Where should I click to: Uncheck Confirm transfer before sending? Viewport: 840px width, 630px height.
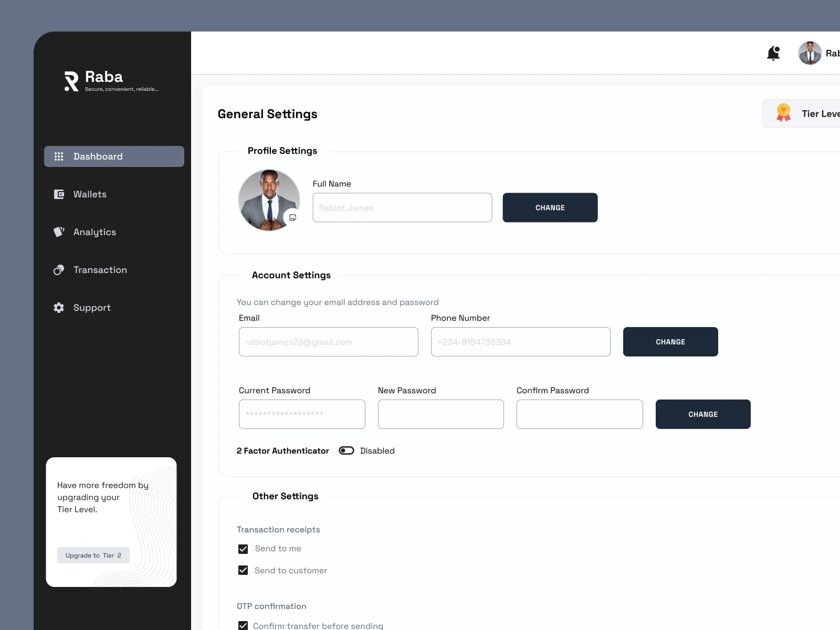243,625
